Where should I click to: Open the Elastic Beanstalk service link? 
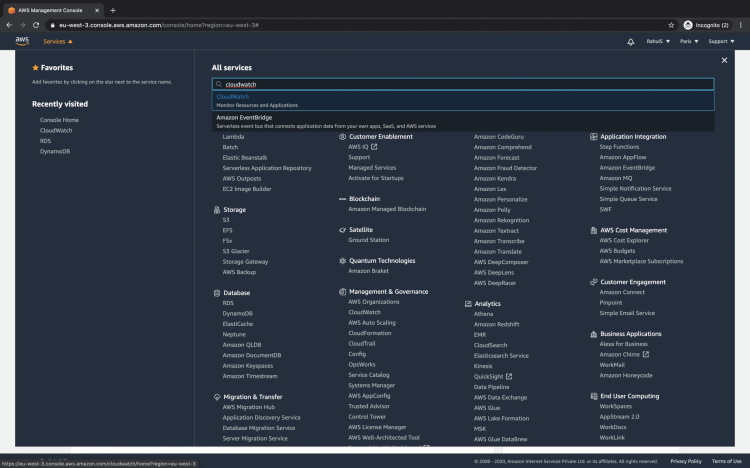click(x=245, y=158)
